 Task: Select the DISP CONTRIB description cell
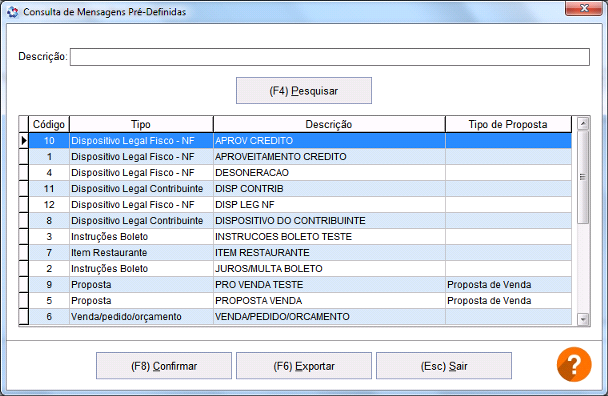coord(329,188)
